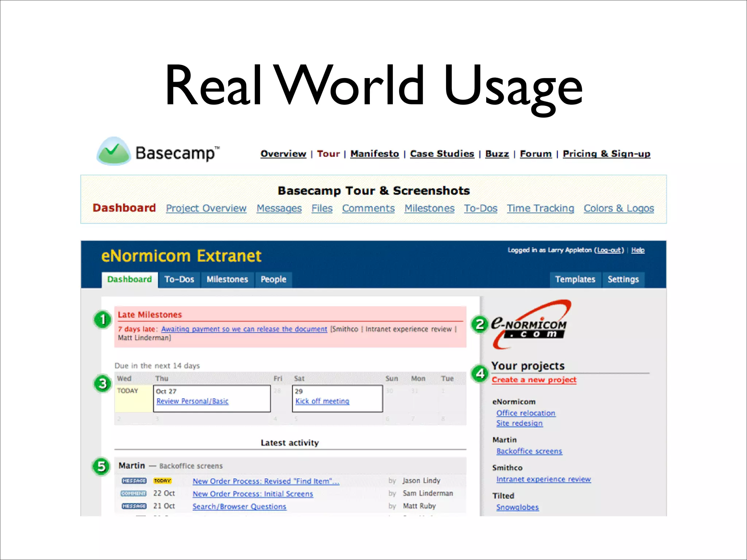Switch to the Milestones tab
The image size is (747, 560).
pos(227,280)
